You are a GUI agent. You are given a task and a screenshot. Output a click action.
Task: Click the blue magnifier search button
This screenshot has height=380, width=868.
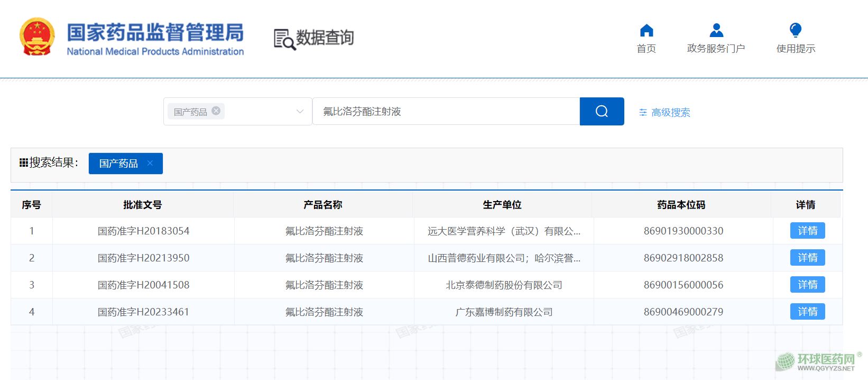coord(602,111)
